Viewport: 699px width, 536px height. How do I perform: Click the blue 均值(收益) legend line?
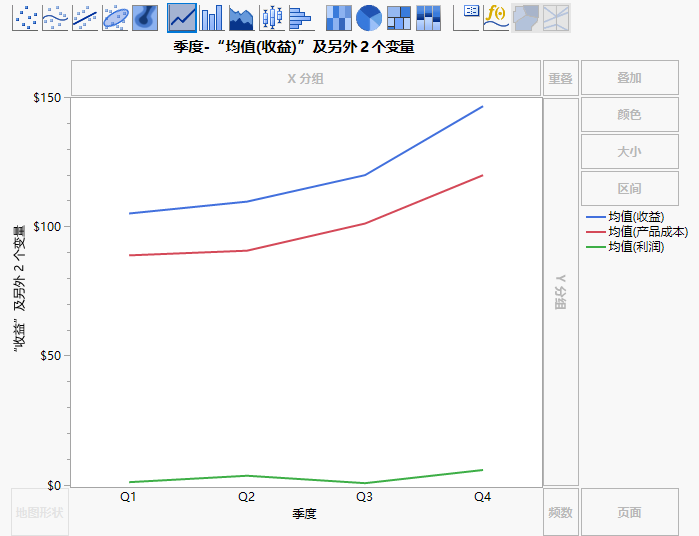tap(596, 217)
